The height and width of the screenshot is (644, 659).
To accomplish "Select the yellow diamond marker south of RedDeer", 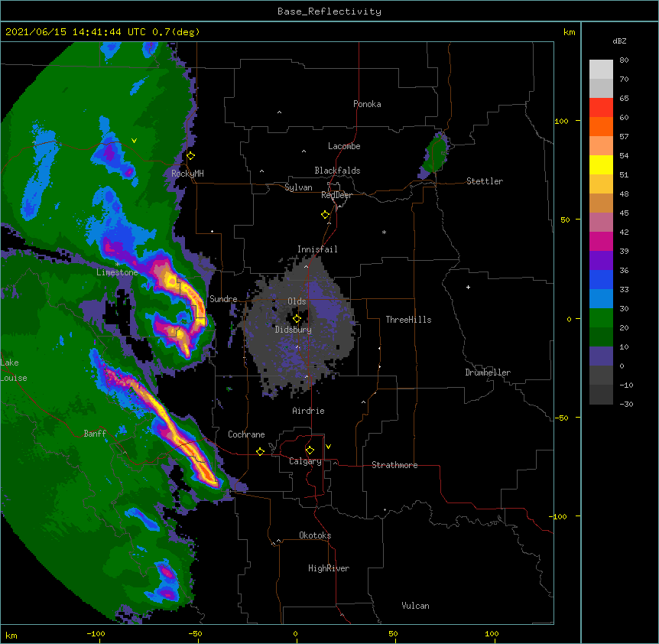I will [326, 215].
